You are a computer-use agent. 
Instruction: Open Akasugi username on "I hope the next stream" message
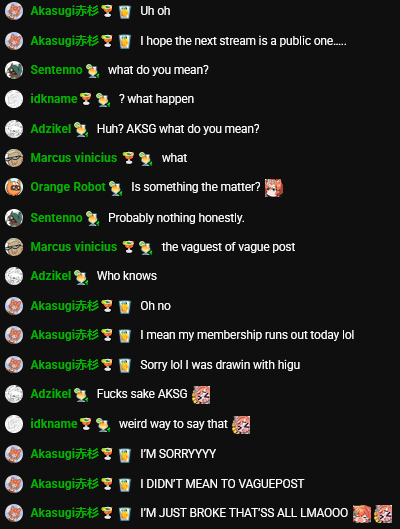pos(64,41)
